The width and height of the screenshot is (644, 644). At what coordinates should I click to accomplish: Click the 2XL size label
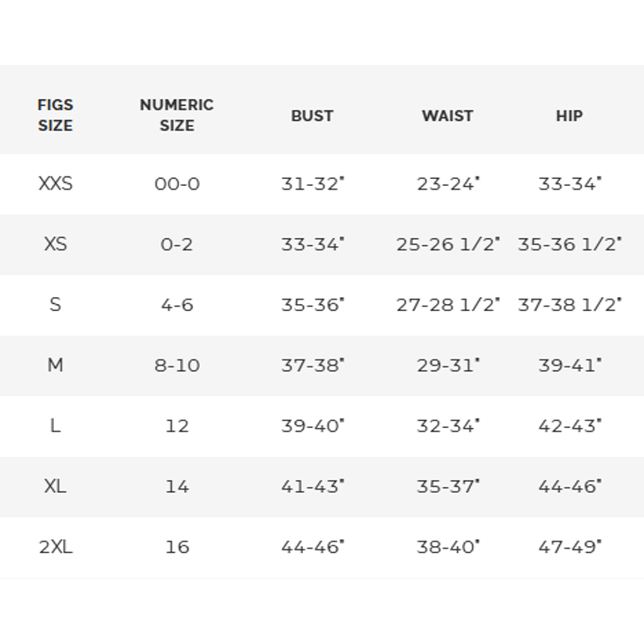[55, 547]
